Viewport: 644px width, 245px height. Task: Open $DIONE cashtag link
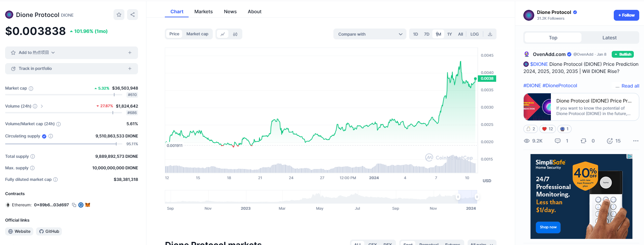(x=539, y=64)
